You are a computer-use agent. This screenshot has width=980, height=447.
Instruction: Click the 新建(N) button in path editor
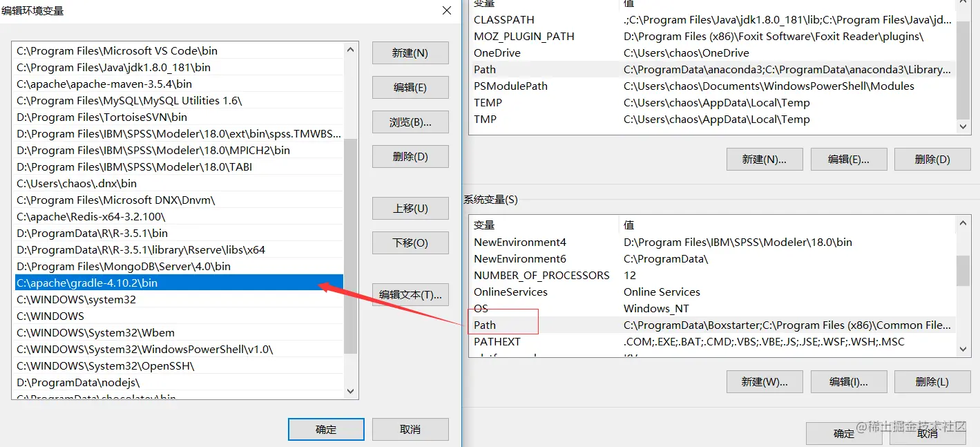click(x=410, y=53)
